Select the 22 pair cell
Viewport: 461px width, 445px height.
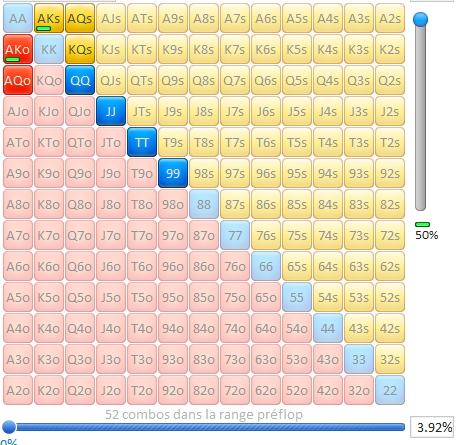(x=390, y=390)
